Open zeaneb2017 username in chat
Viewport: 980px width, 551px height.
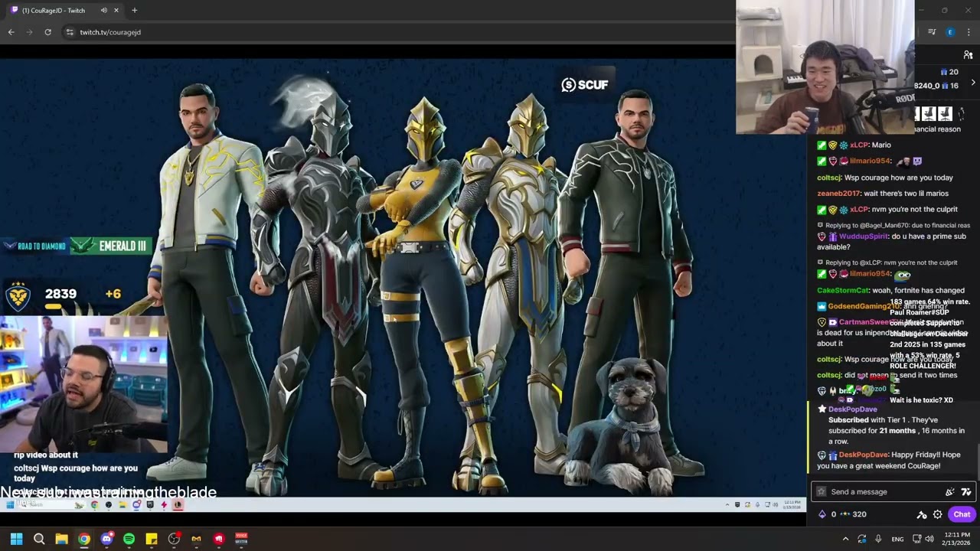click(838, 194)
